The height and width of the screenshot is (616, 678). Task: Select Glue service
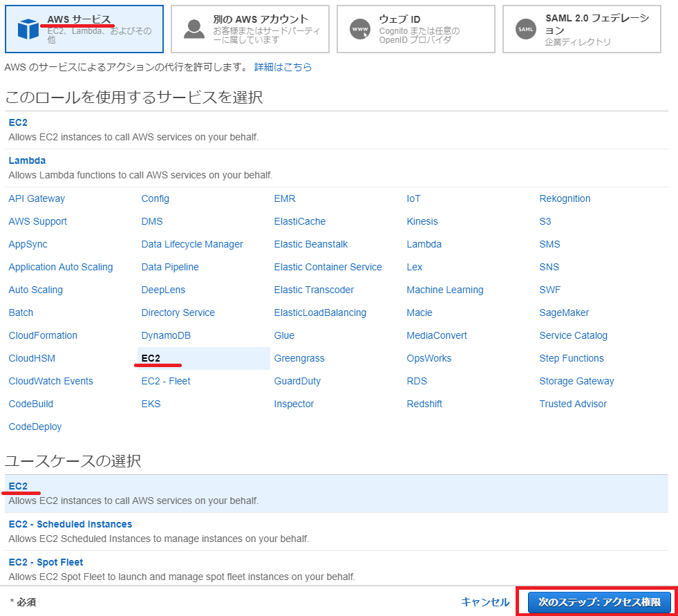(x=284, y=335)
